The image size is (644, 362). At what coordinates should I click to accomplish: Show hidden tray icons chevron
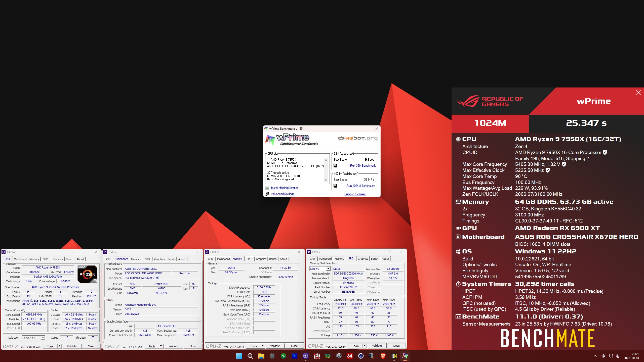(x=595, y=356)
